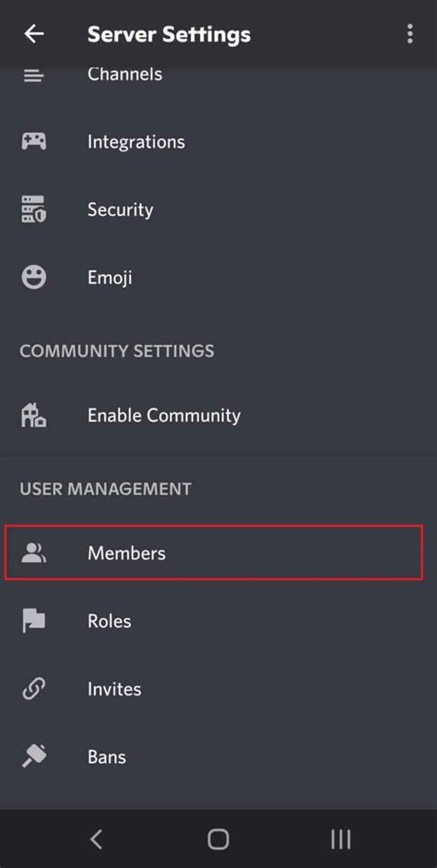The width and height of the screenshot is (437, 868).
Task: Tap the back arrow in header
Action: coord(34,34)
